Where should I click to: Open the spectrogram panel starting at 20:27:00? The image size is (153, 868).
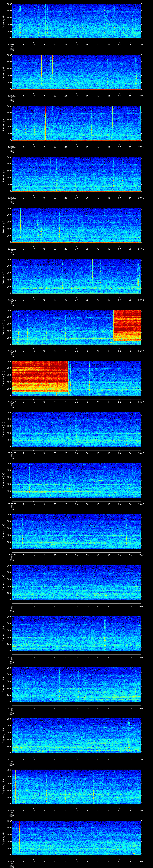76,583
